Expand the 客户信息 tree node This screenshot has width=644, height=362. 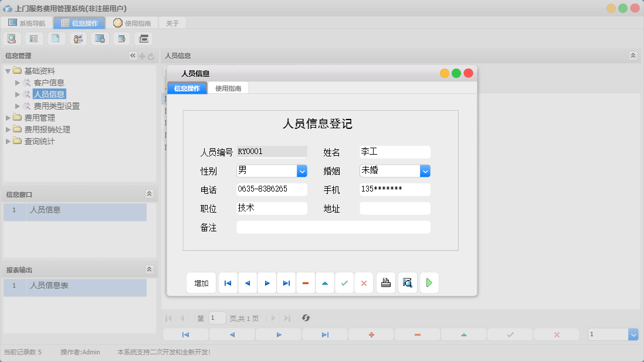(18, 82)
